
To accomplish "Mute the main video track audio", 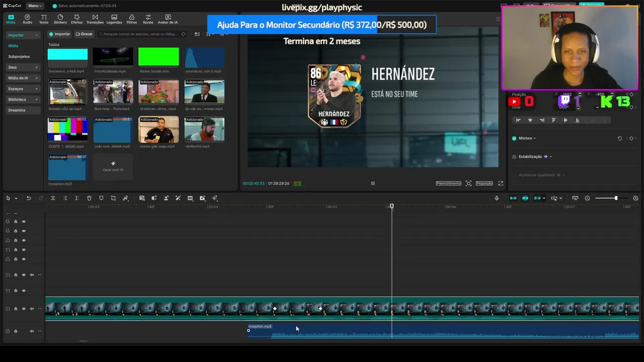I will (x=32, y=309).
